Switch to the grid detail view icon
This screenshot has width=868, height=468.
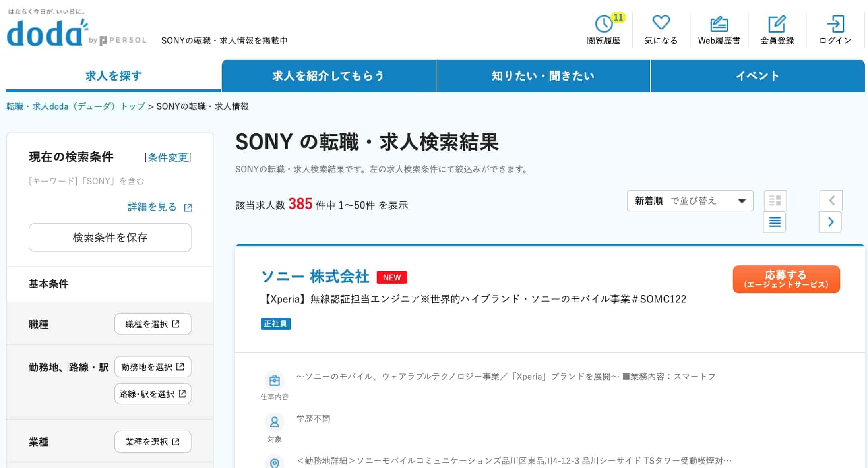coord(775,201)
